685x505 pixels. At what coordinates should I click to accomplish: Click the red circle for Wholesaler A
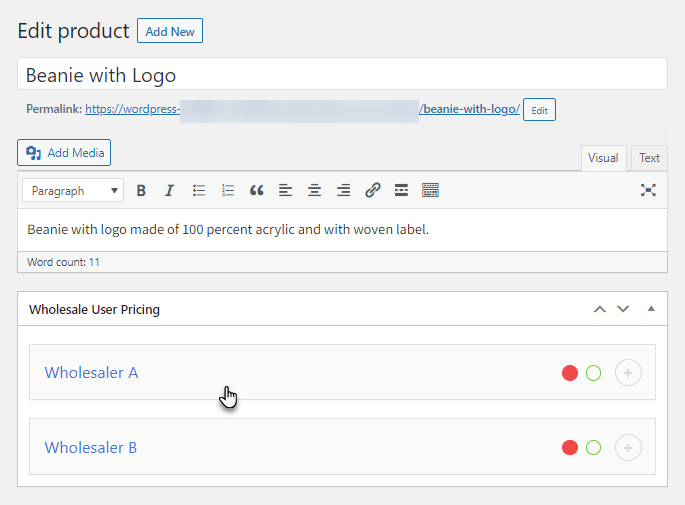570,373
